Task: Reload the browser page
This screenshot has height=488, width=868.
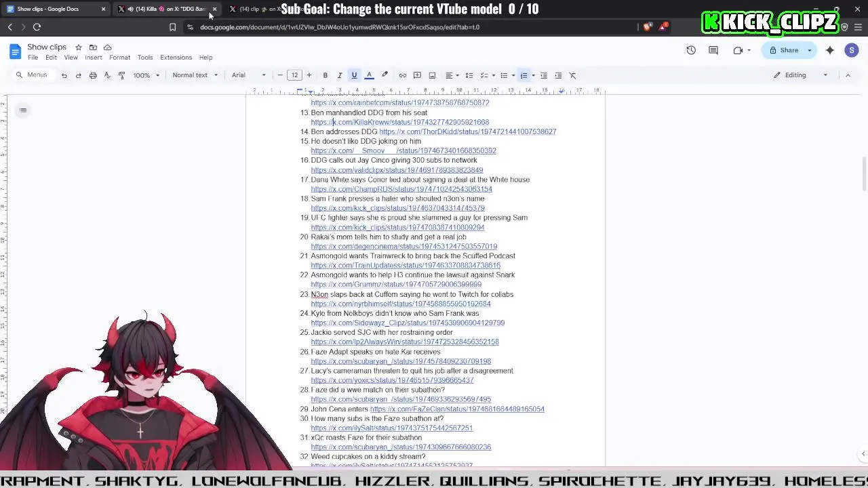Action: pyautogui.click(x=37, y=27)
